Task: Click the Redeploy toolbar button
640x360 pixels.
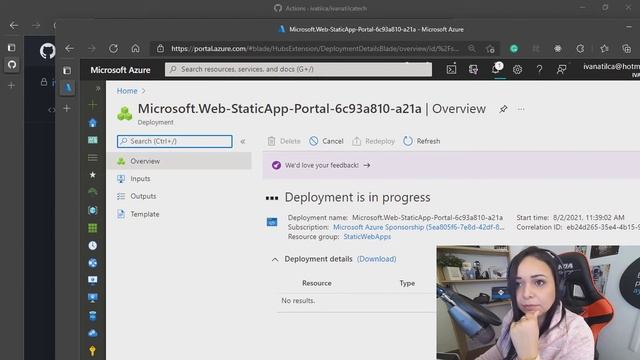Action: pos(373,141)
